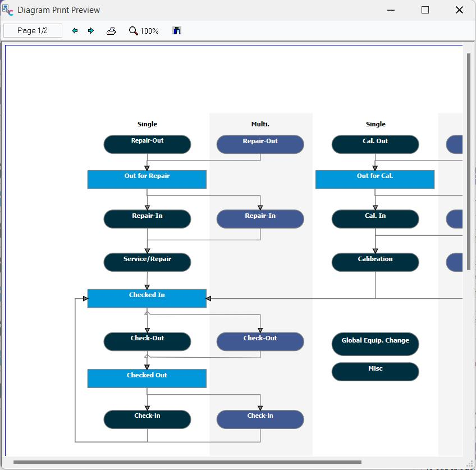Image resolution: width=476 pixels, height=470 pixels.
Task: Click the horizontal scrollbar at bottom
Action: click(x=187, y=462)
